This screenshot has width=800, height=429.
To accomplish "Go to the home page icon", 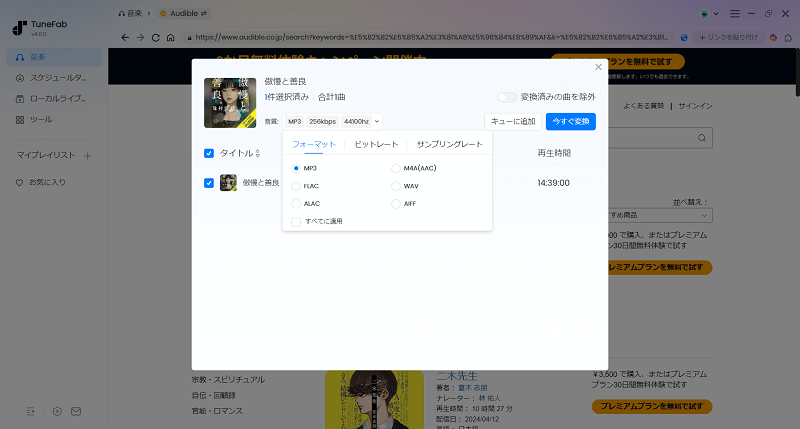I will 171,37.
